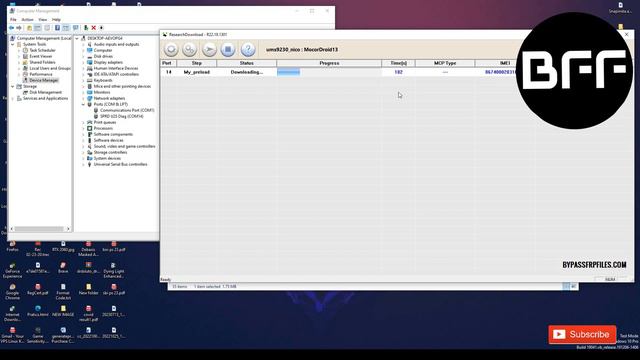Collapse the System Tools node

tap(13, 44)
